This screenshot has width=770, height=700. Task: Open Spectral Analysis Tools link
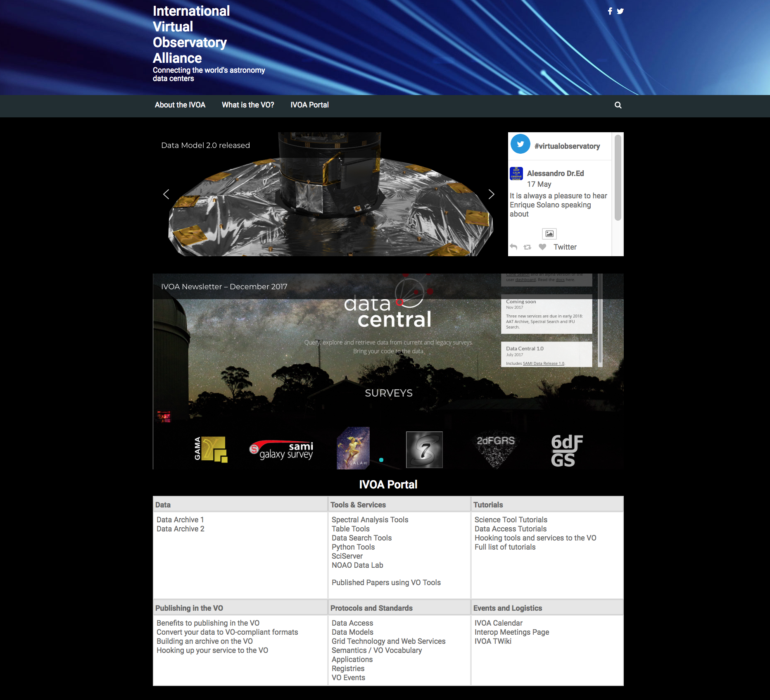point(370,520)
